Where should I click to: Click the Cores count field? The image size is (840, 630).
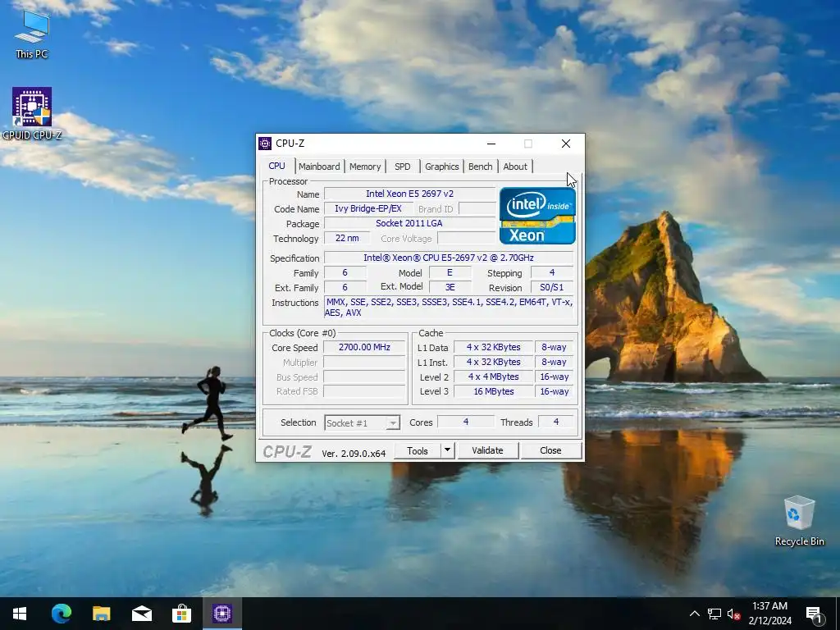pos(466,422)
